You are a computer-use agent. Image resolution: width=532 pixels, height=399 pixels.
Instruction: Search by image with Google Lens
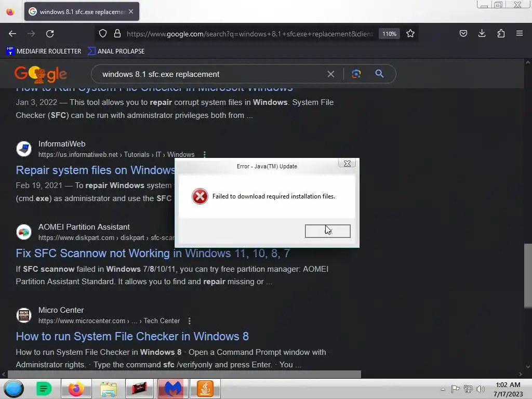click(x=356, y=74)
